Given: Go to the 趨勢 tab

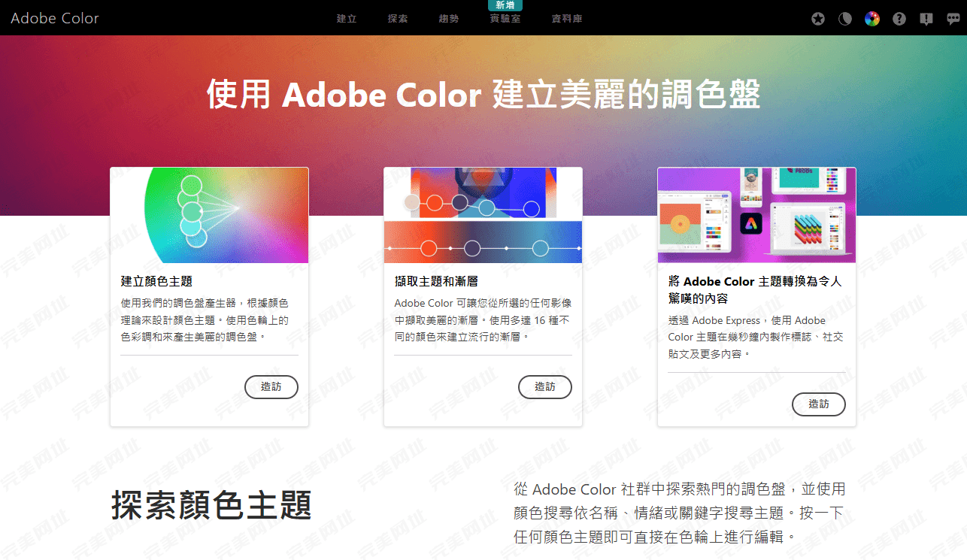Looking at the screenshot, I should coord(449,18).
